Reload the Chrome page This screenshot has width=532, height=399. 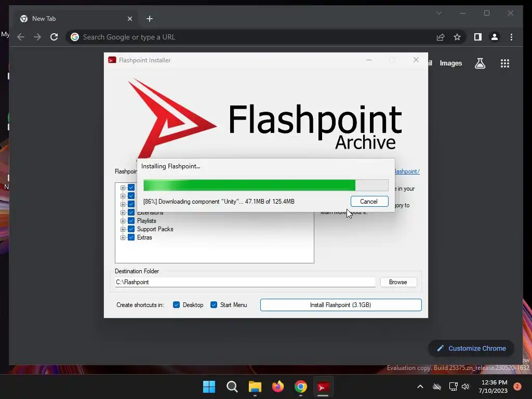(54, 37)
